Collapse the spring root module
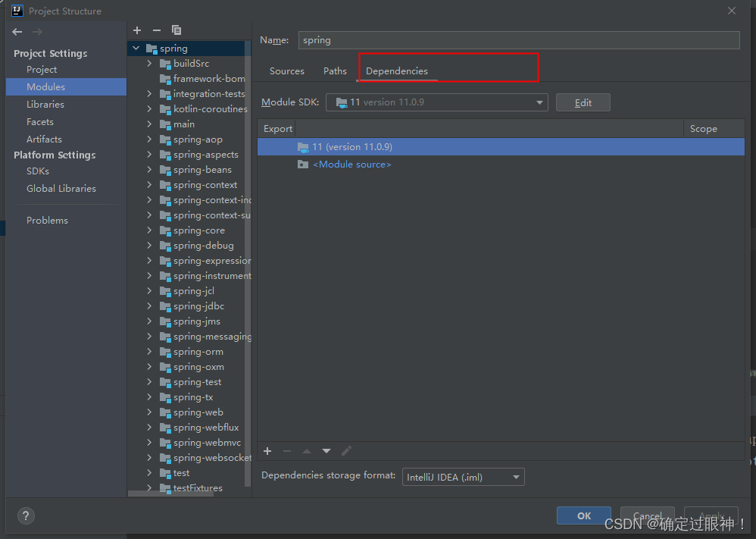Screen dimensions: 756x539 point(136,49)
